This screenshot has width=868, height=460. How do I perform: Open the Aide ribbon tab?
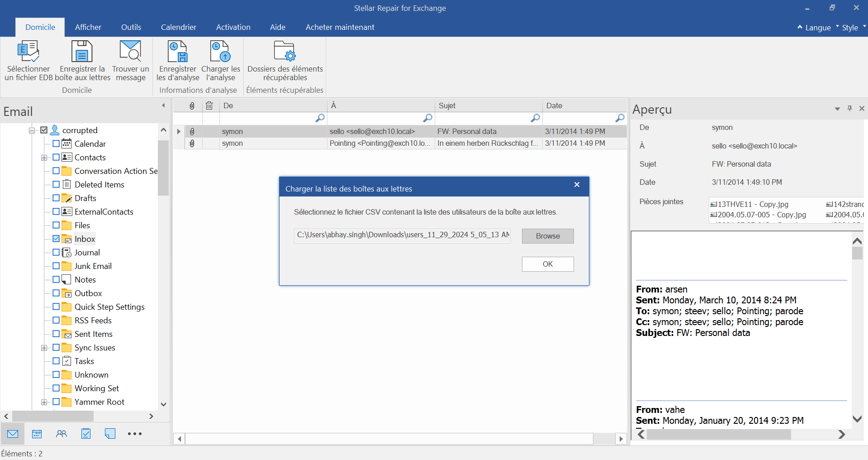278,27
